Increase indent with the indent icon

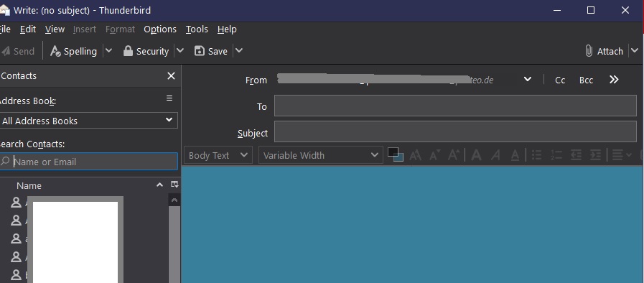click(595, 155)
